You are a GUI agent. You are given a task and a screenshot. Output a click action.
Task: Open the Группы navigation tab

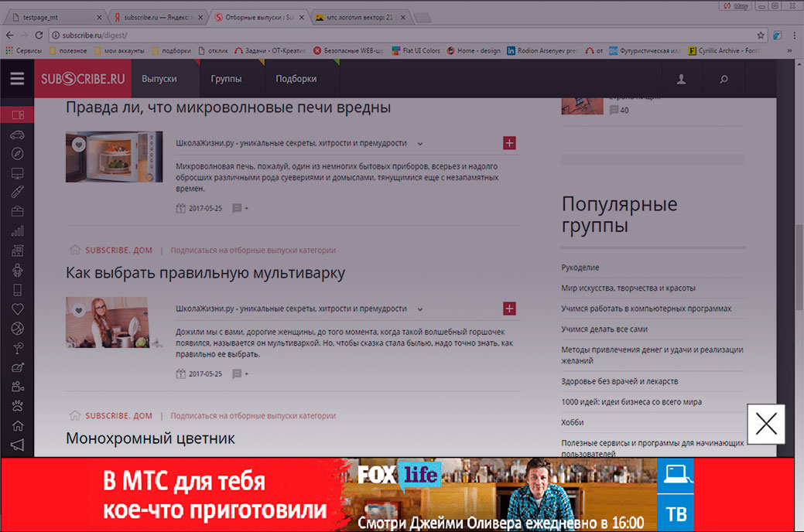click(x=226, y=79)
